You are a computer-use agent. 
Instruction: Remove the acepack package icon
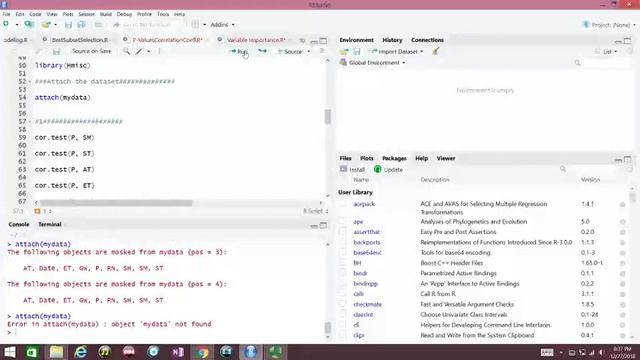point(622,204)
